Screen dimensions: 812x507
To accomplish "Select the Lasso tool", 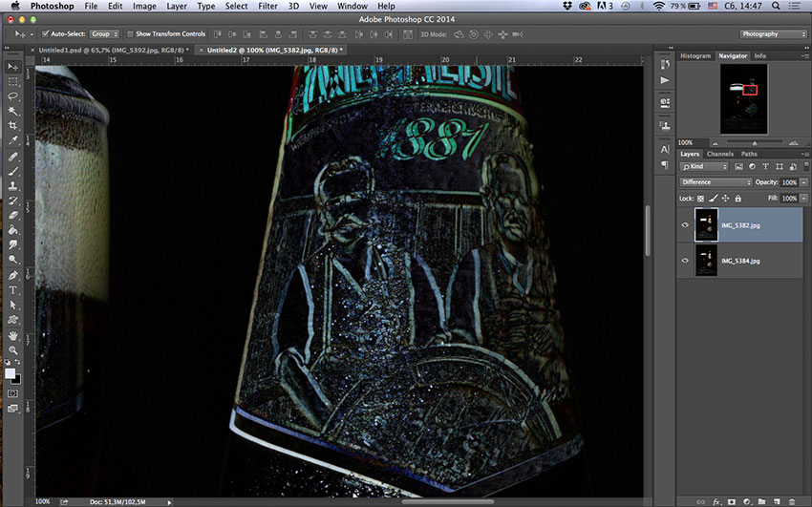I will click(13, 96).
